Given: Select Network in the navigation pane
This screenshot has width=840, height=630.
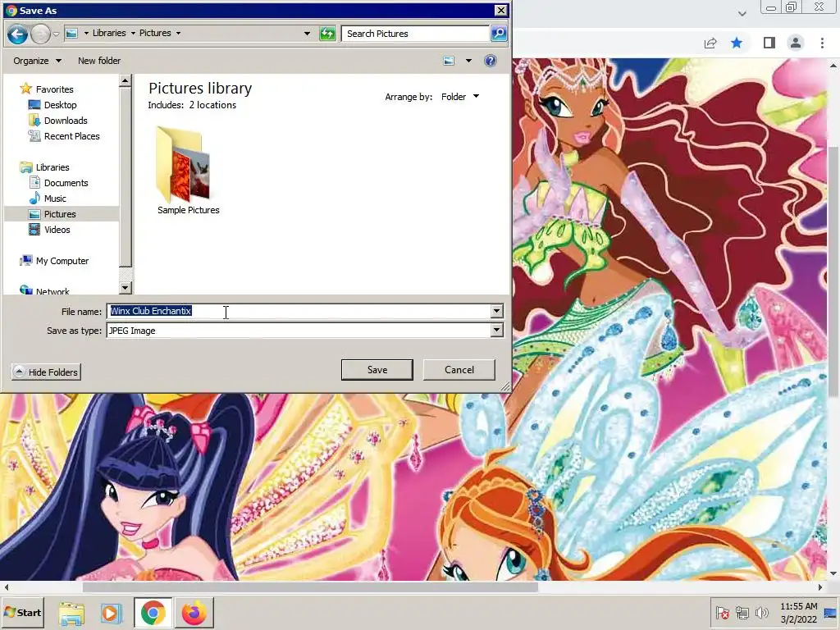Looking at the screenshot, I should [52, 291].
